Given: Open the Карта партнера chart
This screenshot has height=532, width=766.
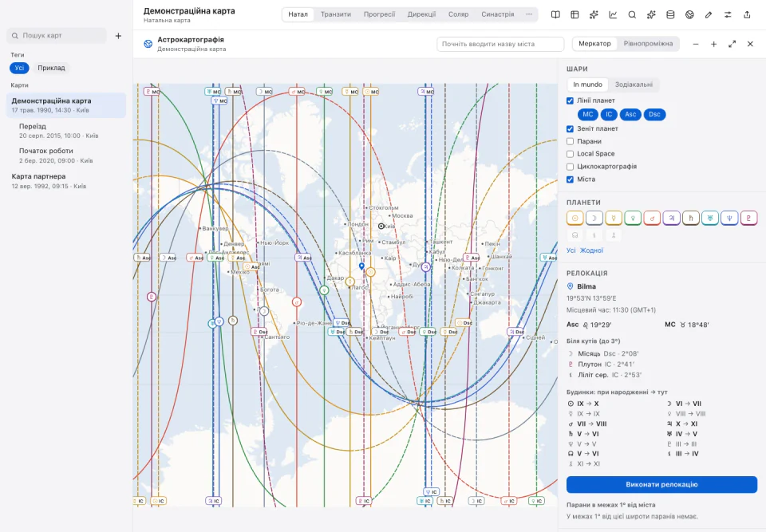Looking at the screenshot, I should pyautogui.click(x=66, y=181).
